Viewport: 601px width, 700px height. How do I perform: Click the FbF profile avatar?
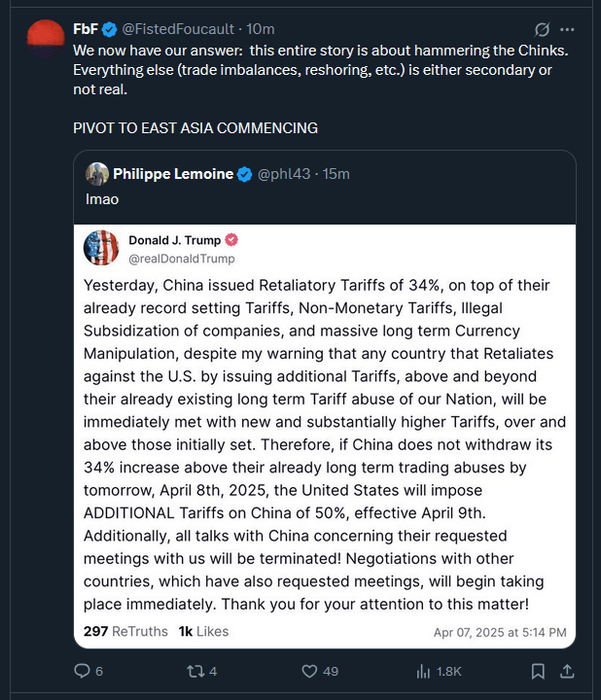(x=43, y=38)
